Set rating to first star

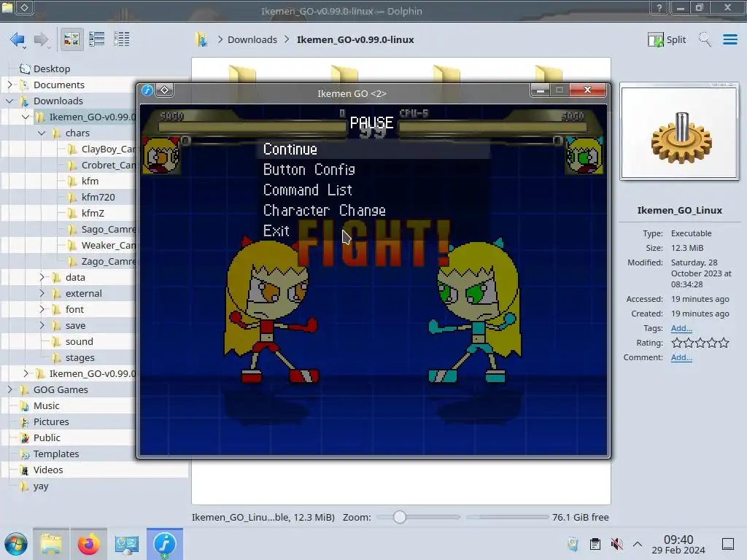[x=676, y=343]
